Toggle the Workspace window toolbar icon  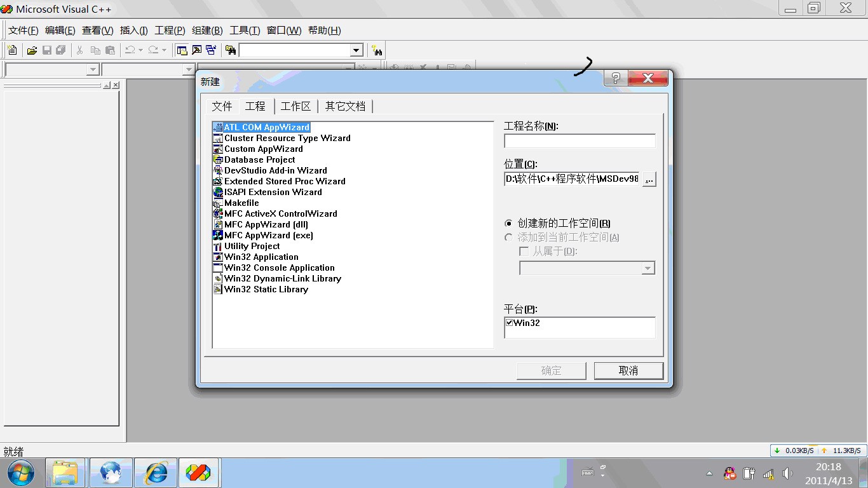[x=182, y=50]
